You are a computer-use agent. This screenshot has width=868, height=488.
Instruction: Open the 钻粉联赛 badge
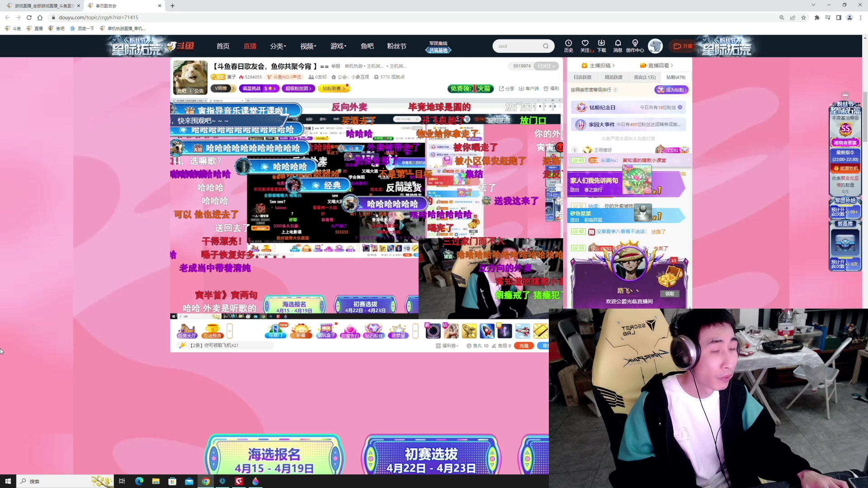point(334,89)
